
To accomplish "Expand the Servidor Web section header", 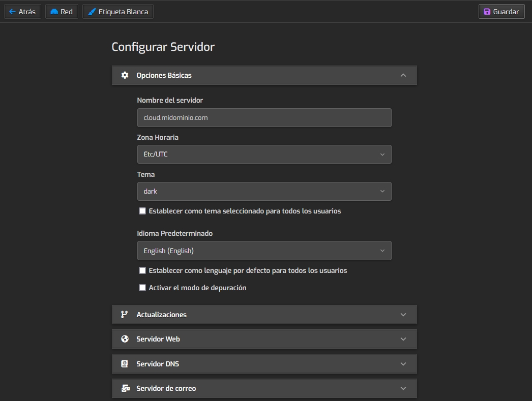I will (x=264, y=339).
